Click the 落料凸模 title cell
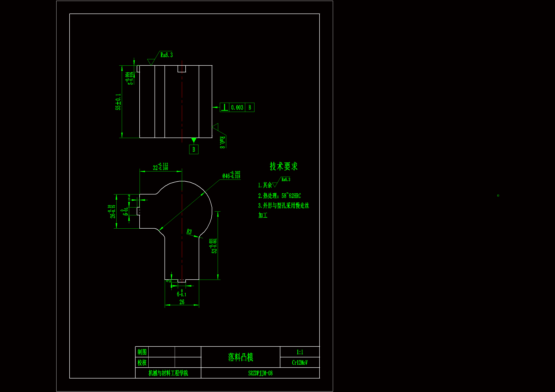The height and width of the screenshot is (392, 555). tap(240, 357)
